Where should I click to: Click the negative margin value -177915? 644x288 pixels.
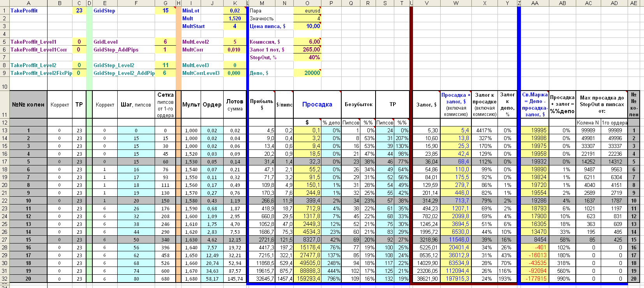[535, 279]
